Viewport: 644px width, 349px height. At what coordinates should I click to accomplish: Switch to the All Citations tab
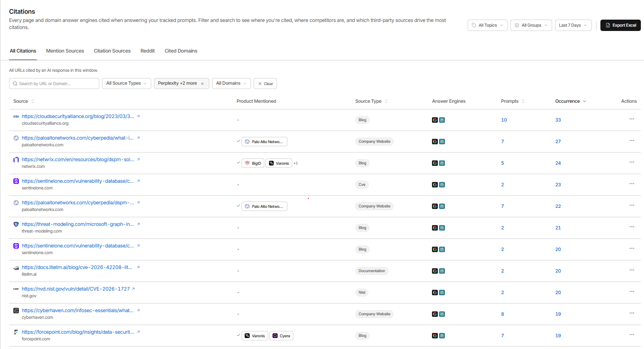coord(23,51)
